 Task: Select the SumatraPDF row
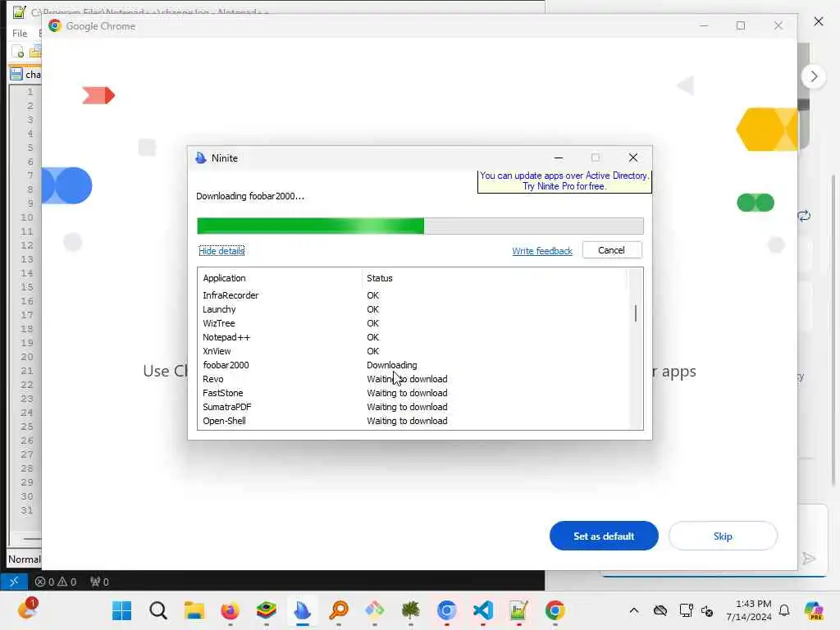[413, 407]
